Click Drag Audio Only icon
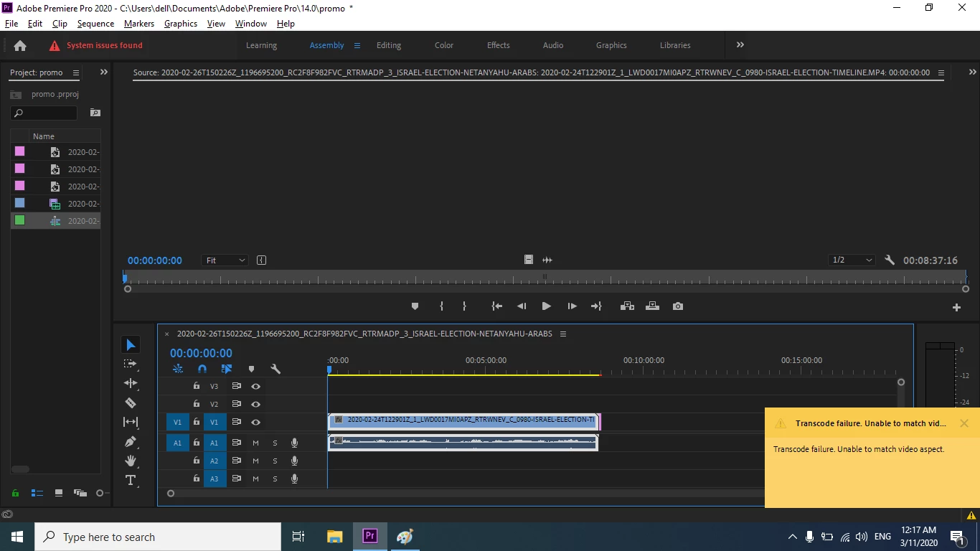 (x=547, y=260)
